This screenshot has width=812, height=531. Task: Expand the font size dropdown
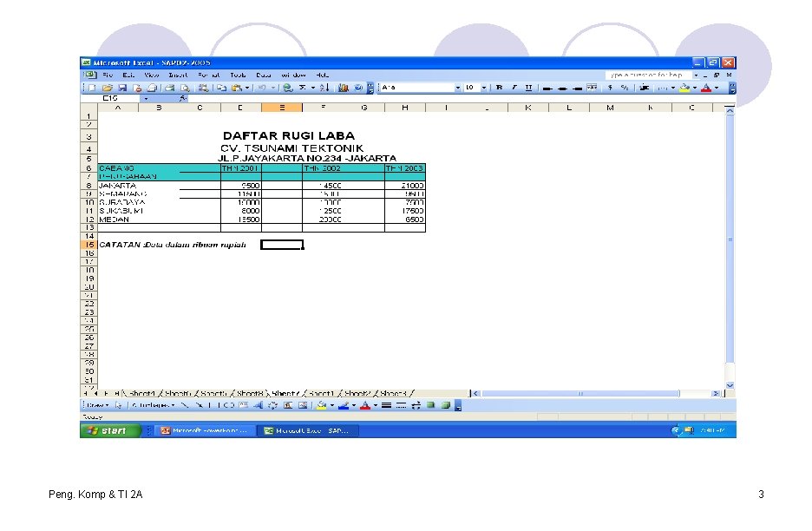tap(484, 88)
